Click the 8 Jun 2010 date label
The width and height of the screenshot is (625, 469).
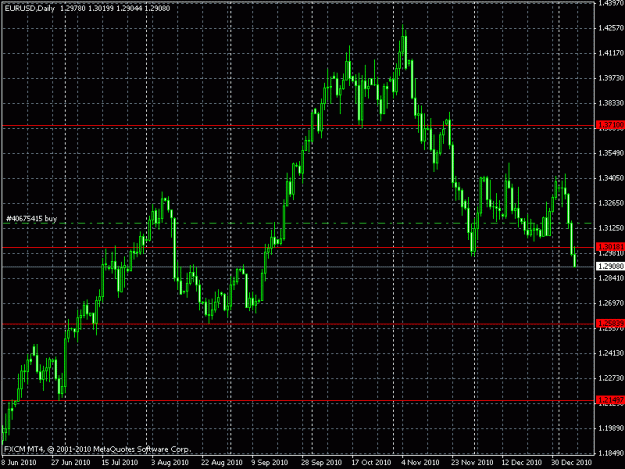19,463
